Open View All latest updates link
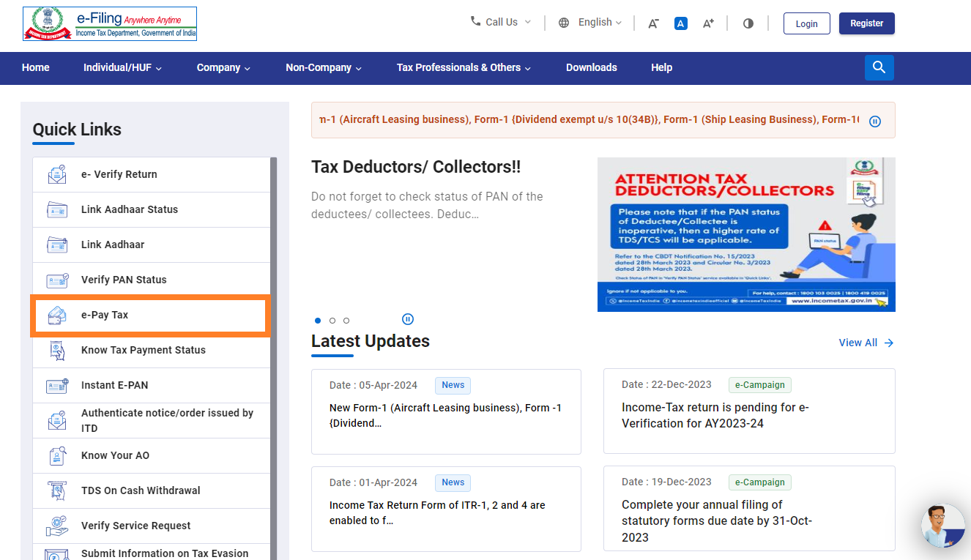This screenshot has height=560, width=971. [866, 343]
